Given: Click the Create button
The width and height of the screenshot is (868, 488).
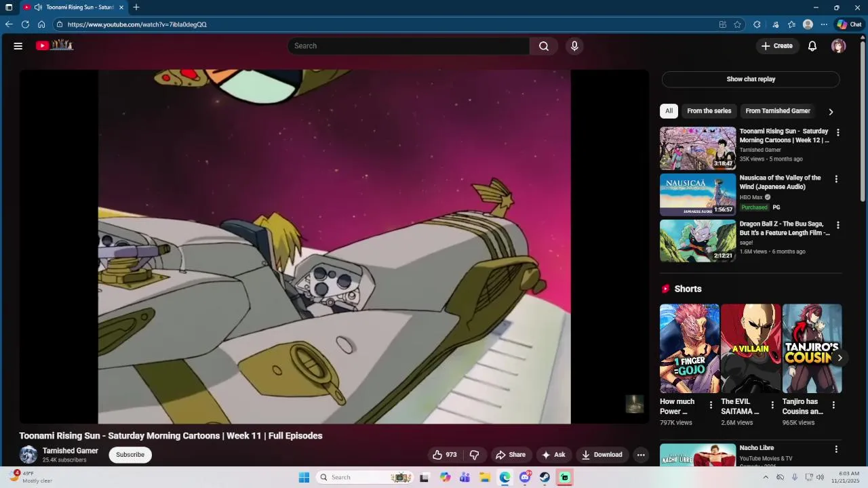Looking at the screenshot, I should tap(776, 46).
